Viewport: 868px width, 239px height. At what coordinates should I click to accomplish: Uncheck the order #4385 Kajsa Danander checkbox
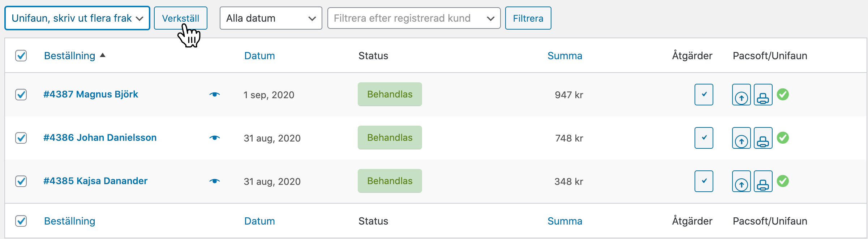pyautogui.click(x=21, y=181)
